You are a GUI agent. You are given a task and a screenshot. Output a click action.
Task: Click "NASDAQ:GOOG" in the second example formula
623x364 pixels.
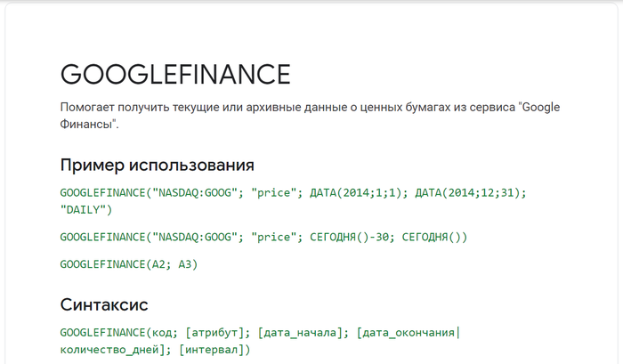[195, 238]
